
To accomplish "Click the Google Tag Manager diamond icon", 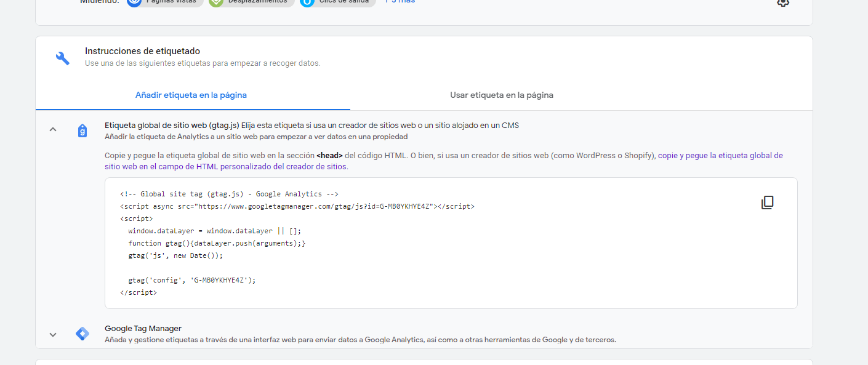I will pos(82,334).
